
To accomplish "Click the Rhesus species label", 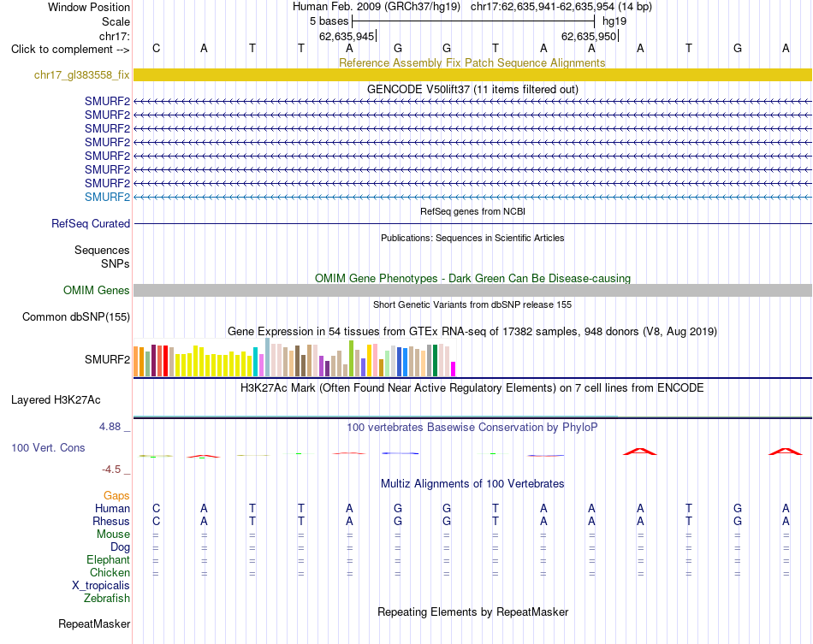I will 111,521.
